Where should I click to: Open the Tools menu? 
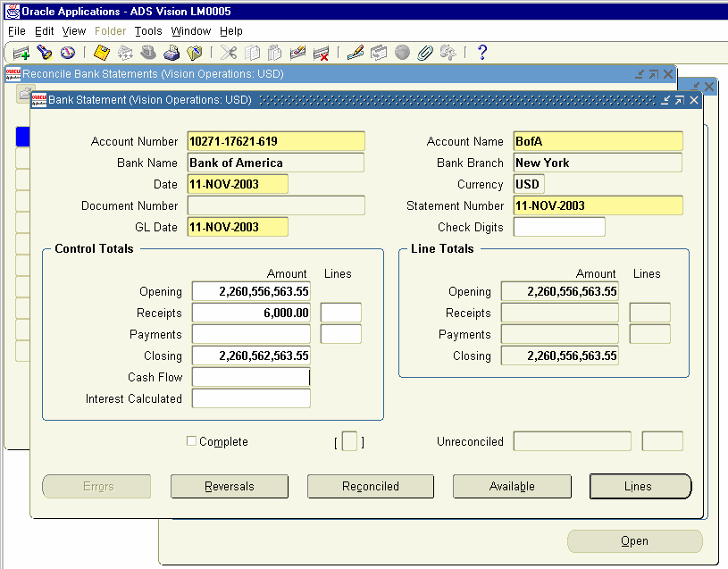pyautogui.click(x=148, y=31)
